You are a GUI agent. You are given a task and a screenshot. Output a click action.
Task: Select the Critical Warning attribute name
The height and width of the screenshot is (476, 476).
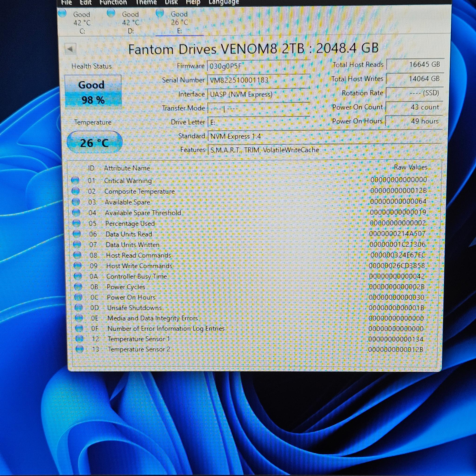pos(128,181)
